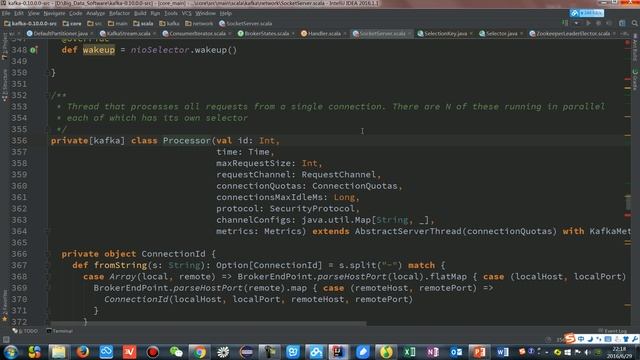Viewport: 640px width, 360px height.
Task: Click the horizontal scrollbar thumb
Action: 208,324
